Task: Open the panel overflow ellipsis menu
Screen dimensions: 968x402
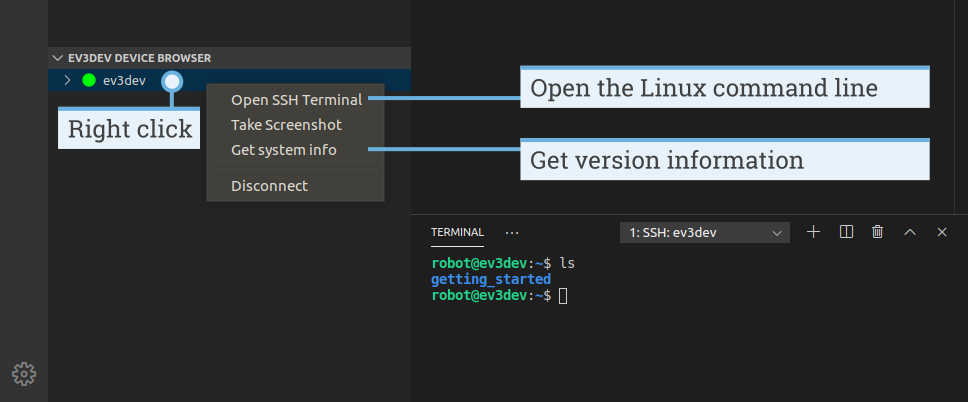Action: pyautogui.click(x=512, y=233)
